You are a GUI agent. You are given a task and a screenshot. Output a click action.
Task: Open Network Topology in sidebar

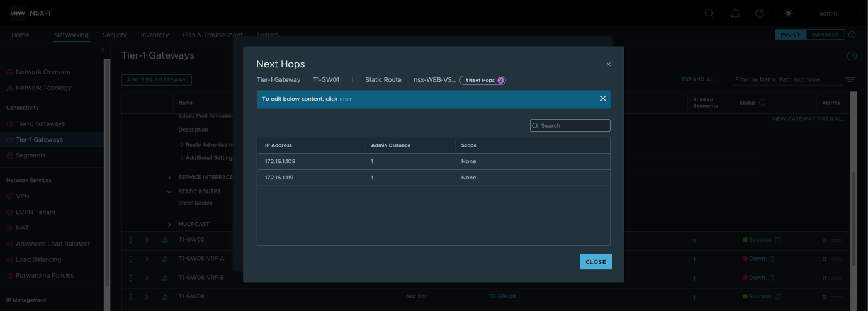[43, 88]
